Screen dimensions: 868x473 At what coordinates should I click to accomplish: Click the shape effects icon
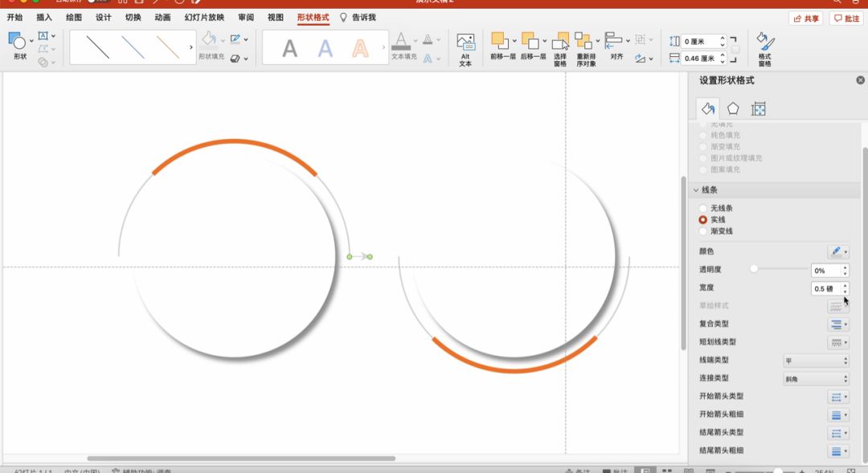pos(235,58)
